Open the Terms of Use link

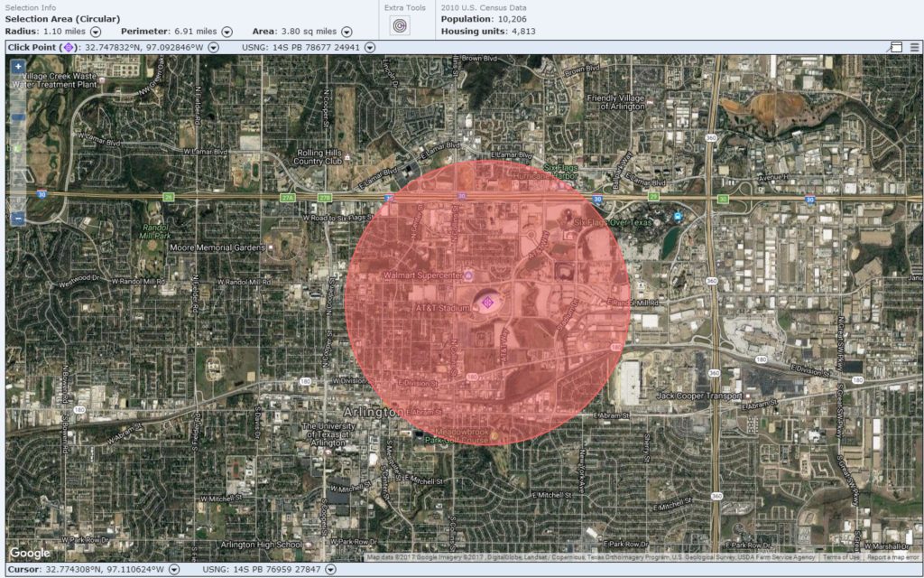tap(841, 556)
